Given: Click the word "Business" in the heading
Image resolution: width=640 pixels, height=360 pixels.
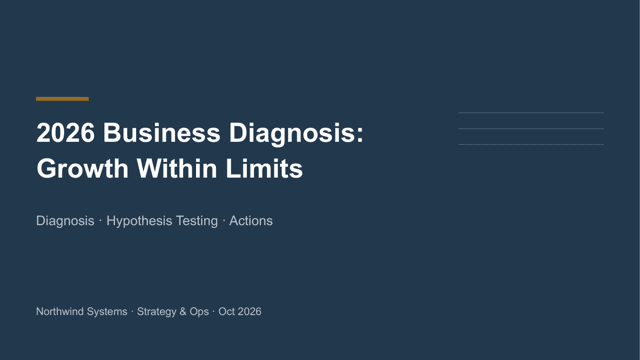Looking at the screenshot, I should [x=162, y=133].
